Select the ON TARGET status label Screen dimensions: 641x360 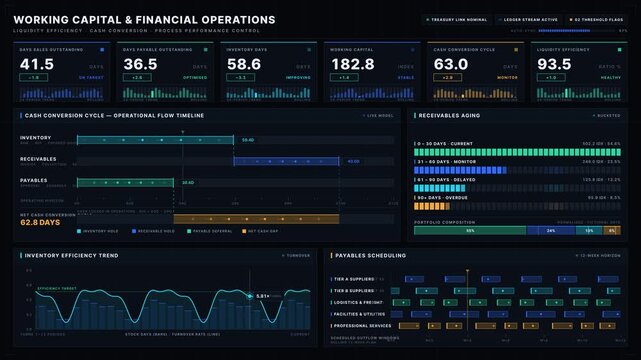pyautogui.click(x=91, y=77)
